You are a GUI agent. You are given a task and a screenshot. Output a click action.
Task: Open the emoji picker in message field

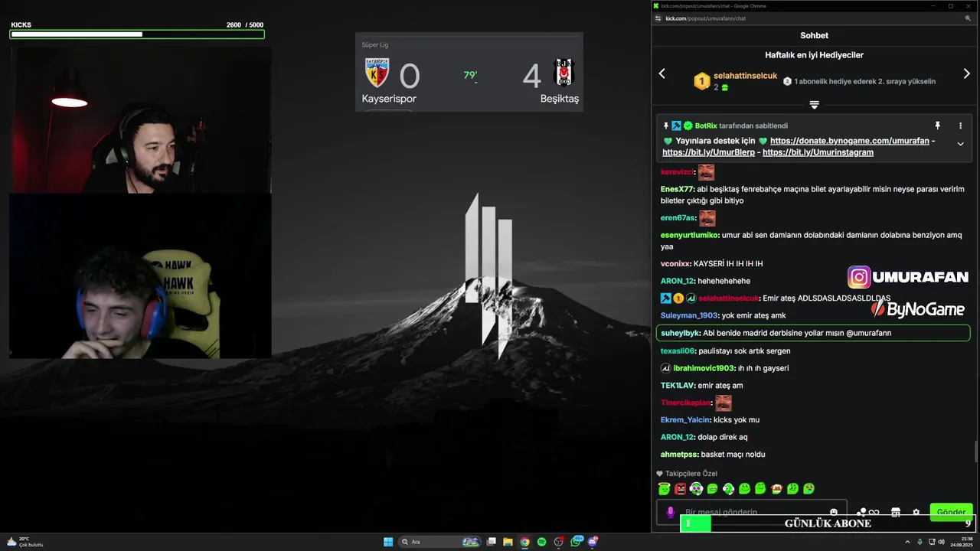point(834,512)
